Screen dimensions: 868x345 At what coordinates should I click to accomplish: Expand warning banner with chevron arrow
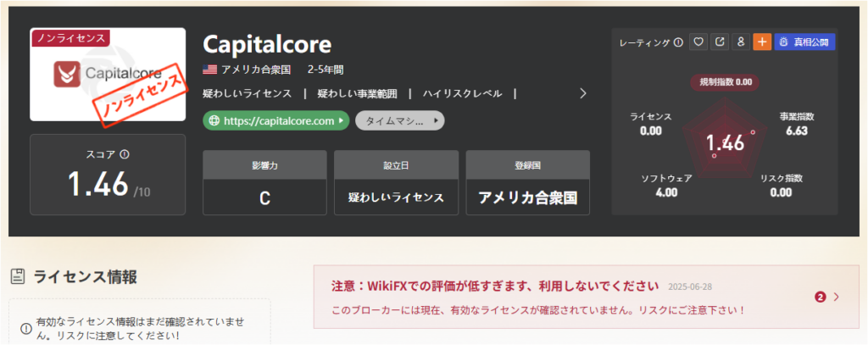pos(837,297)
